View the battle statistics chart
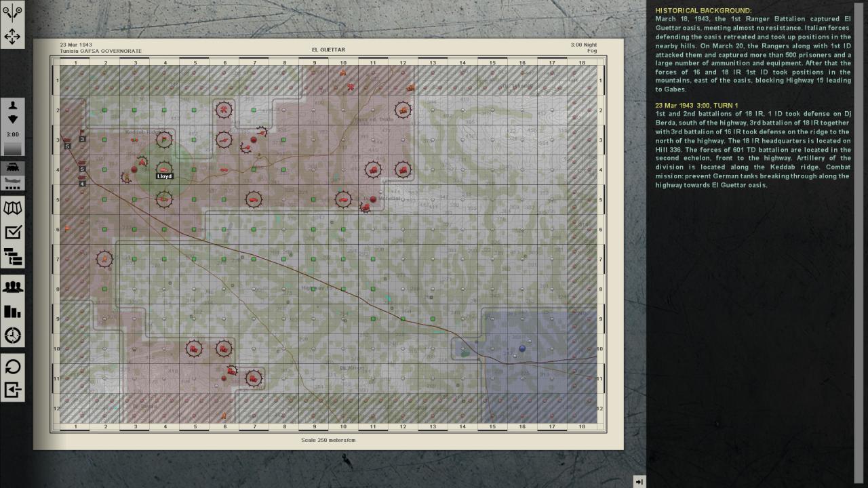This screenshot has width=868, height=488. [12, 311]
